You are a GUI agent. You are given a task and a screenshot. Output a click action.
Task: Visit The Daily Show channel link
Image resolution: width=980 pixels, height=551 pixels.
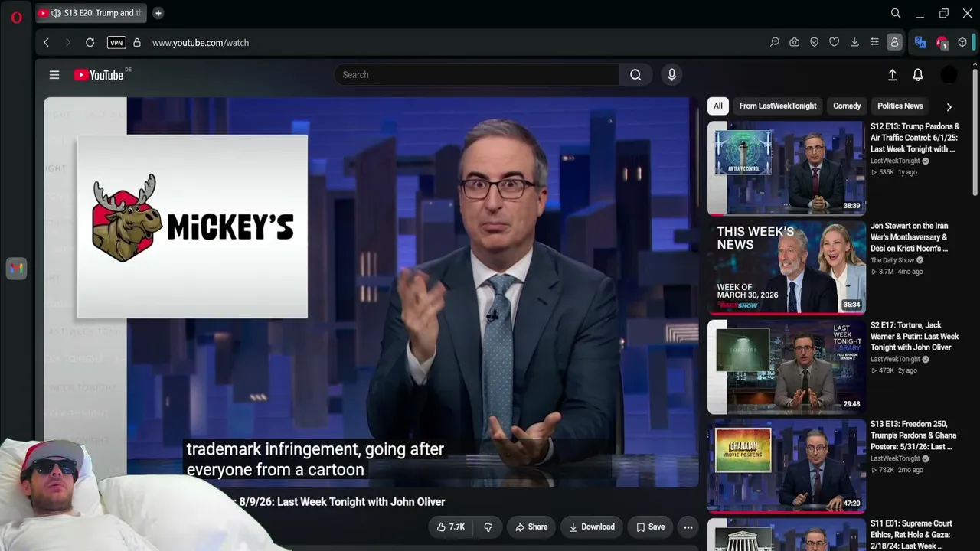(x=893, y=260)
